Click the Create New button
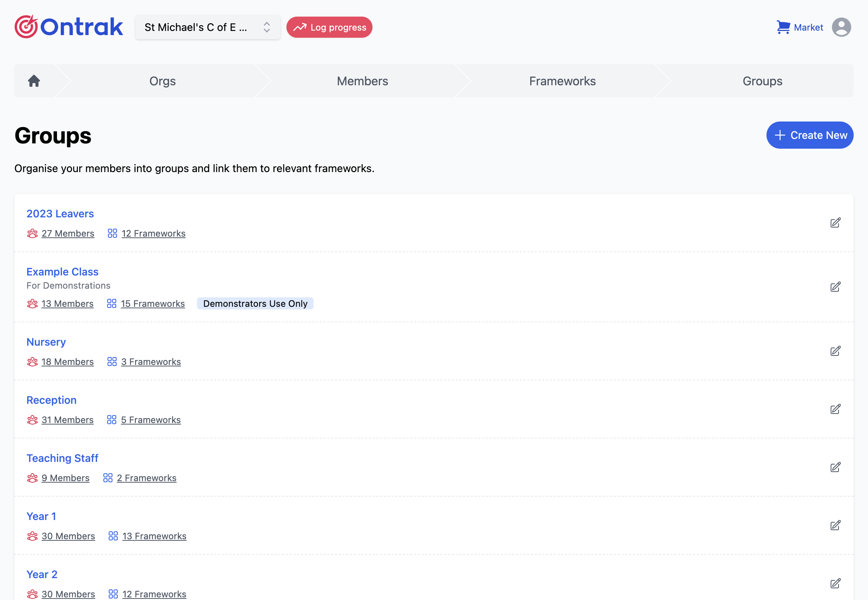 coord(810,135)
